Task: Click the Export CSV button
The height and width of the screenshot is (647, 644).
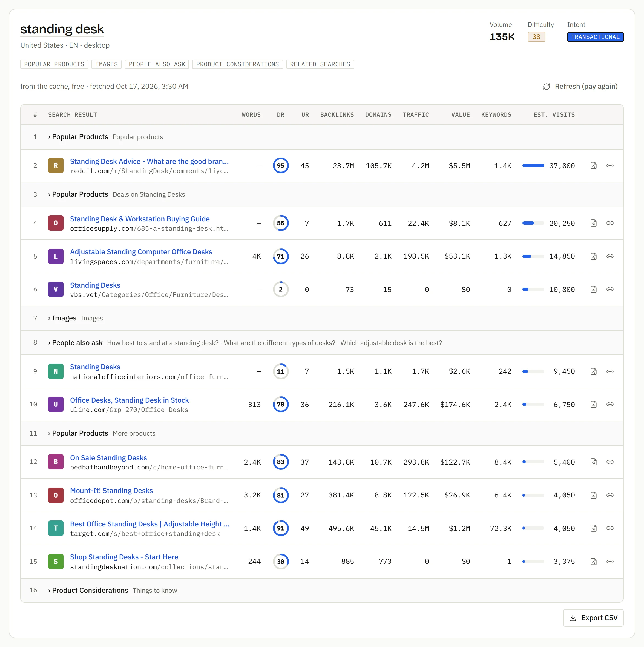Action: pyautogui.click(x=593, y=618)
